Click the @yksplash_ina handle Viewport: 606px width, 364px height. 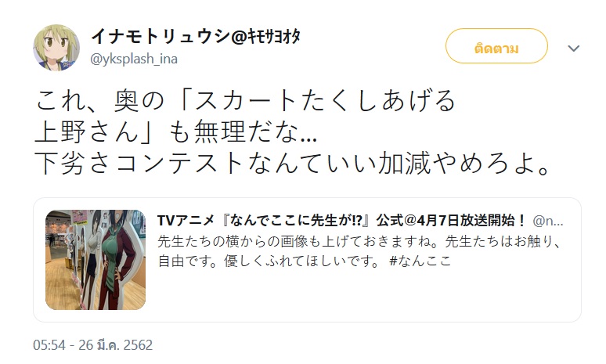pyautogui.click(x=135, y=57)
